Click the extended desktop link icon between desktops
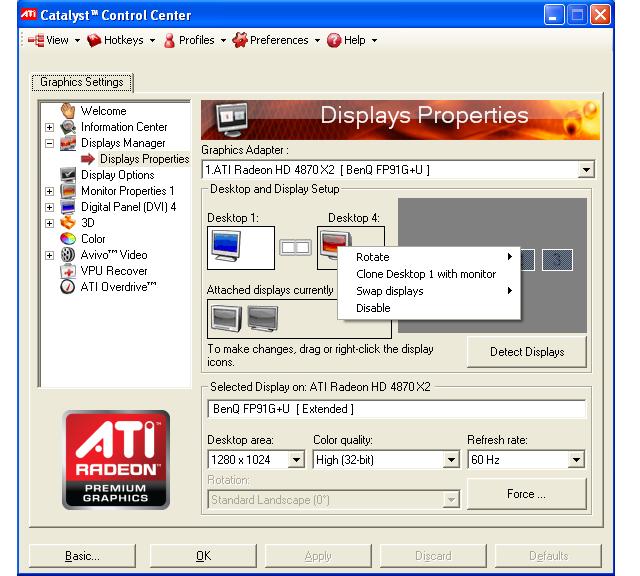Screen dimensions: 640x576 (x=296, y=247)
